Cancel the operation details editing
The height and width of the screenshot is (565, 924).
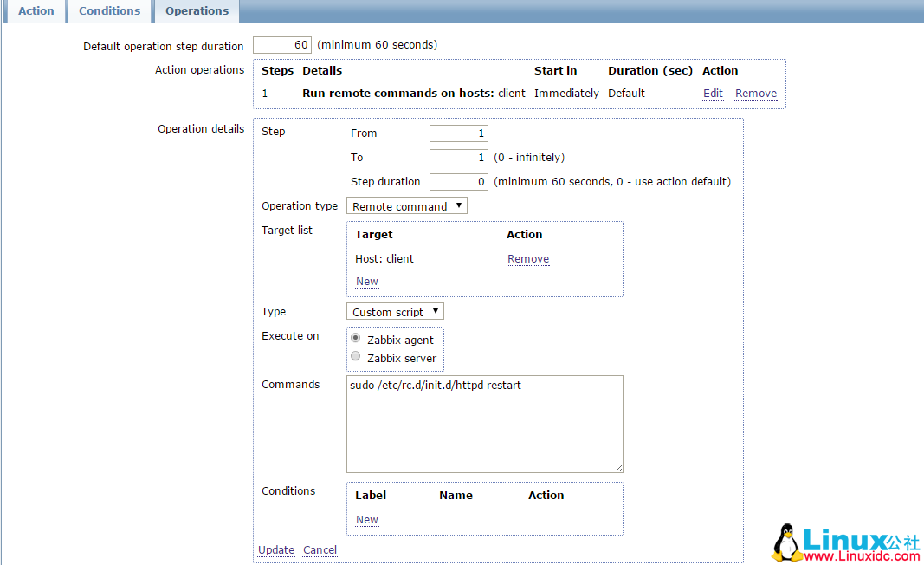pyautogui.click(x=320, y=550)
